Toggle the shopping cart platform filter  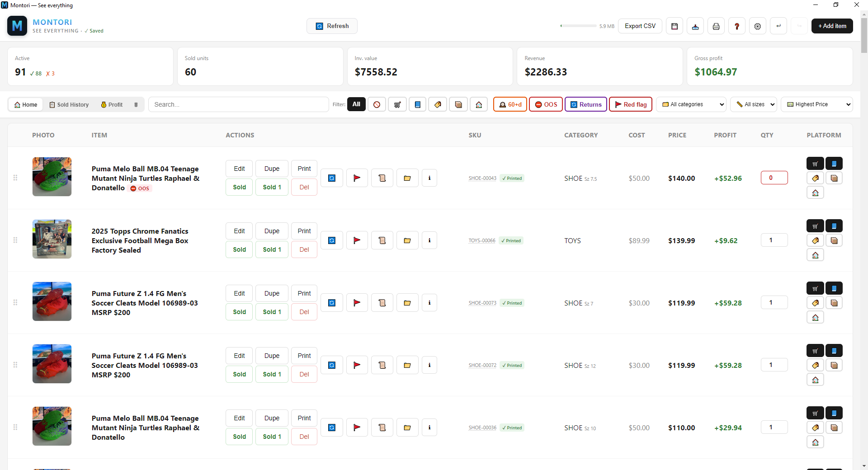[x=397, y=104]
